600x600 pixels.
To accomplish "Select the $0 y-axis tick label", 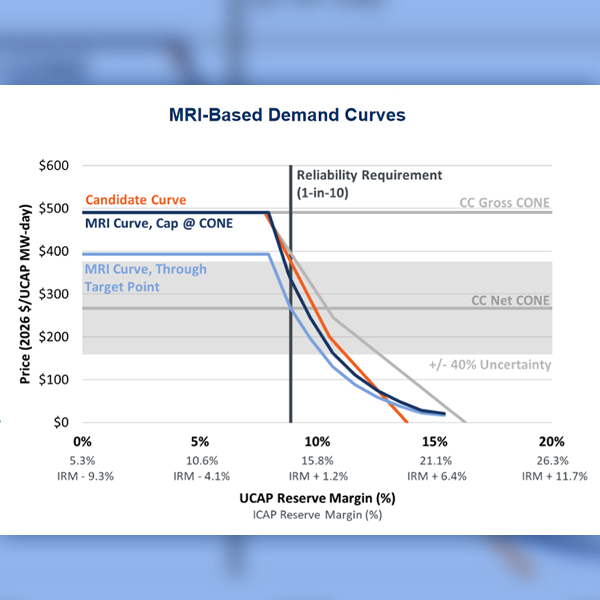I will tap(62, 423).
